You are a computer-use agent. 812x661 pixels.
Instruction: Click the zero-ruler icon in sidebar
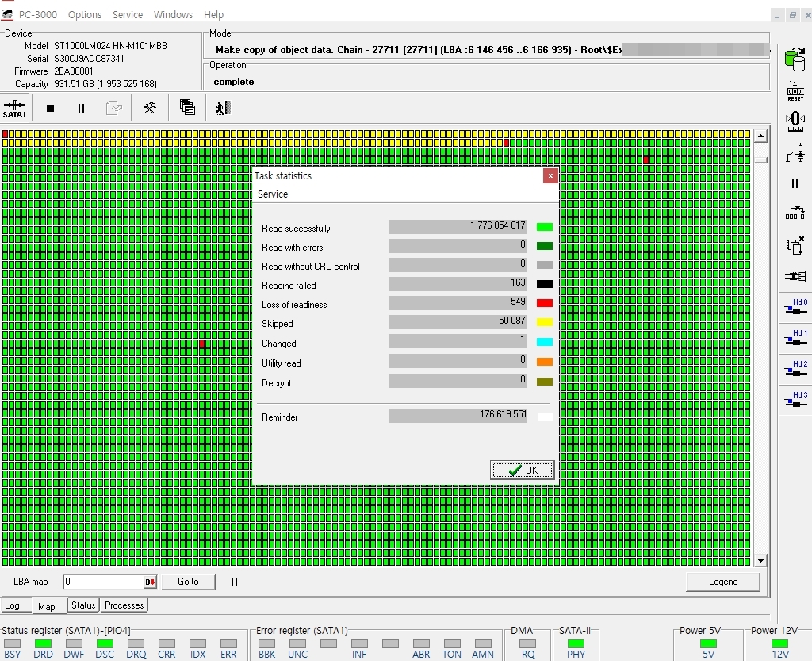click(x=795, y=122)
